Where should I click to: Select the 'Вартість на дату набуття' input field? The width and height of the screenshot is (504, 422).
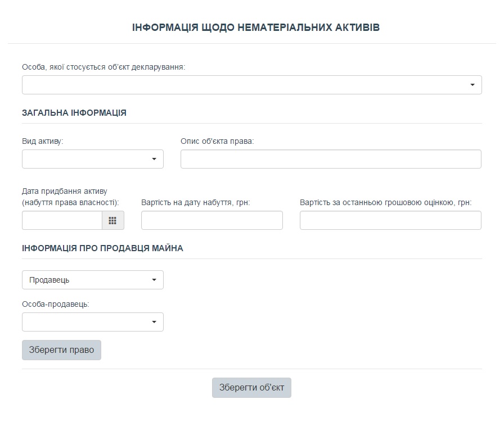pos(211,221)
